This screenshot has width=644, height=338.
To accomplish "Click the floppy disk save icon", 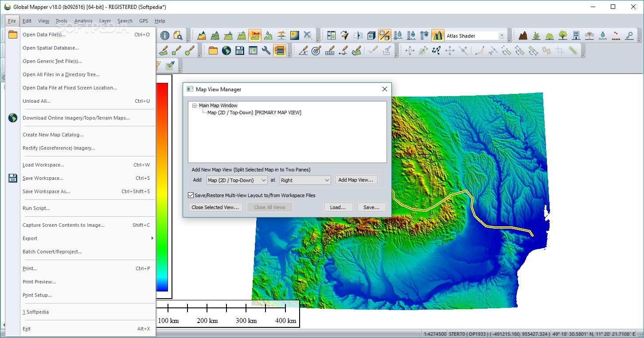I will [x=240, y=51].
